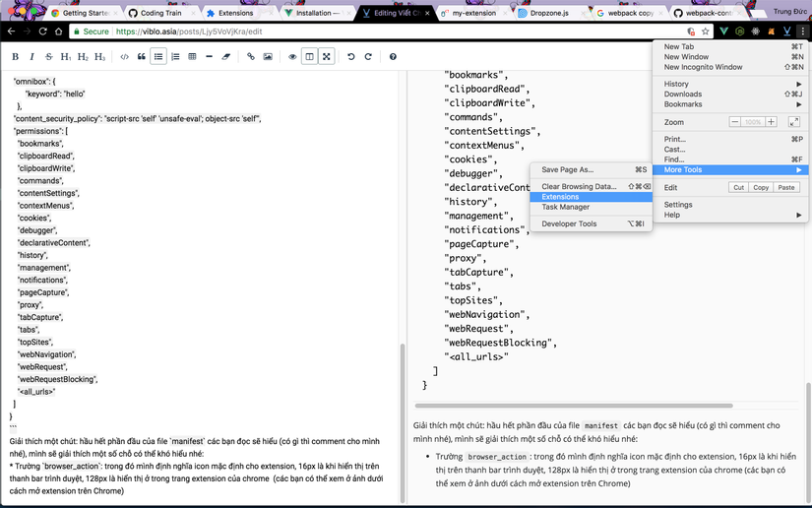Open the Vue devtools extension icon

[x=724, y=32]
